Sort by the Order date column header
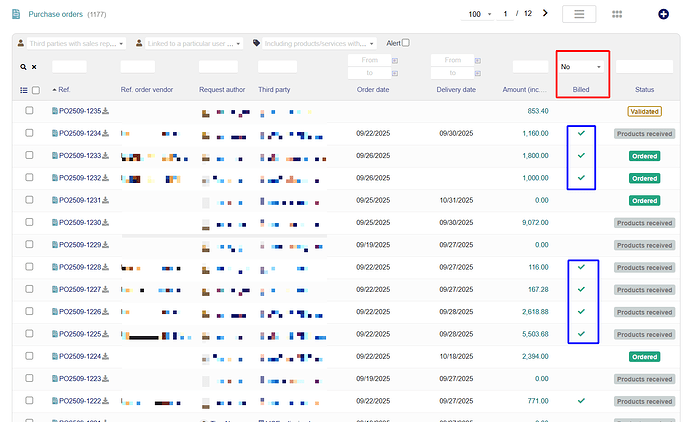Screen dimensions: 690x422 pos(373,90)
